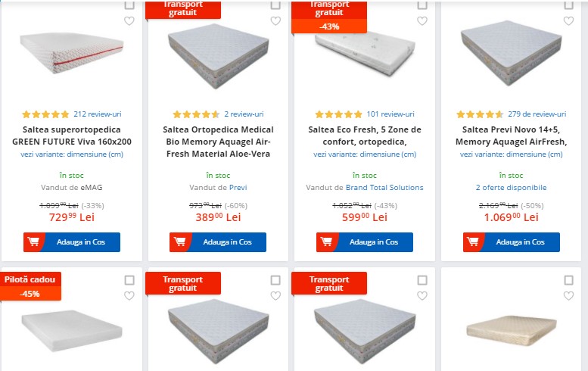Add Previ Novo 14+5 mattress to wishlist
Screen dimensions: 588x371
point(568,20)
